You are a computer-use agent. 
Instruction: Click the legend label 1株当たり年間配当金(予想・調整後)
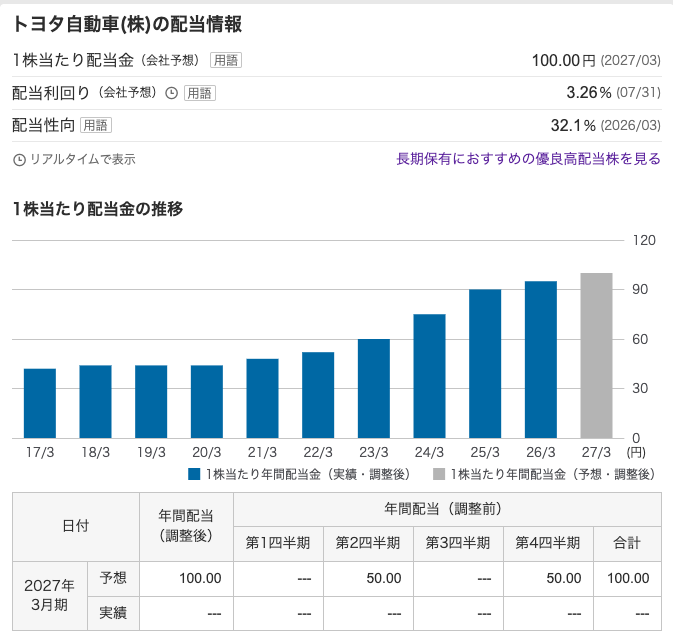point(553,474)
